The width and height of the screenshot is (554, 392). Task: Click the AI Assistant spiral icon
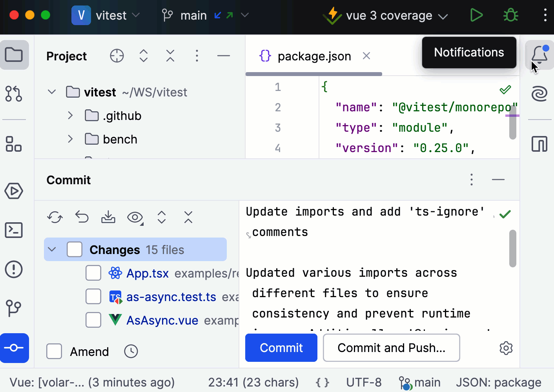539,94
